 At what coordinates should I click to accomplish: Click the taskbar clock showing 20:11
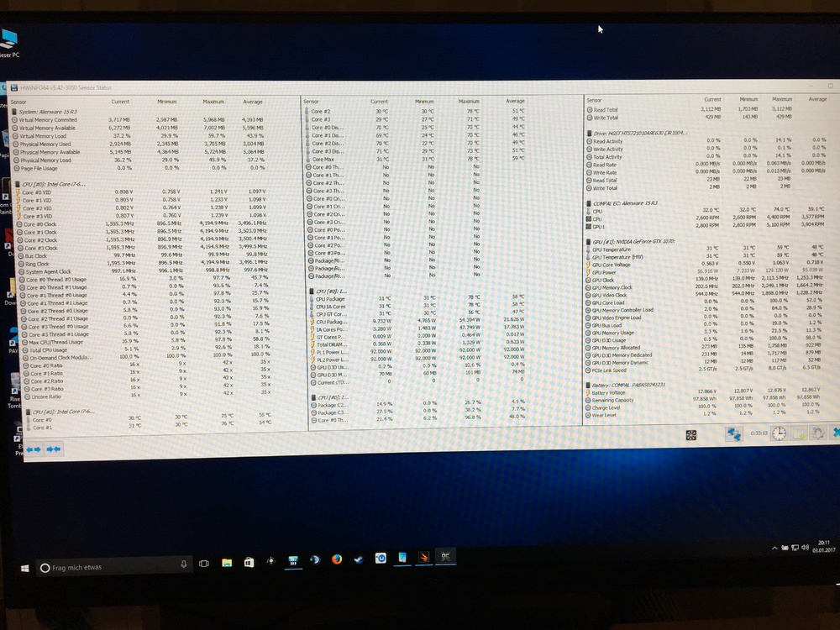[822, 546]
